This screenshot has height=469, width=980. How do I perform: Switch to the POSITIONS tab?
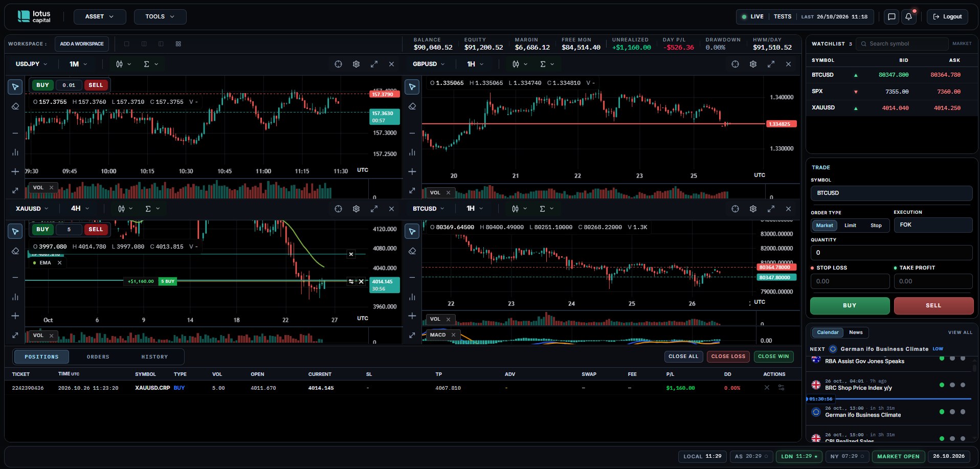point(42,357)
